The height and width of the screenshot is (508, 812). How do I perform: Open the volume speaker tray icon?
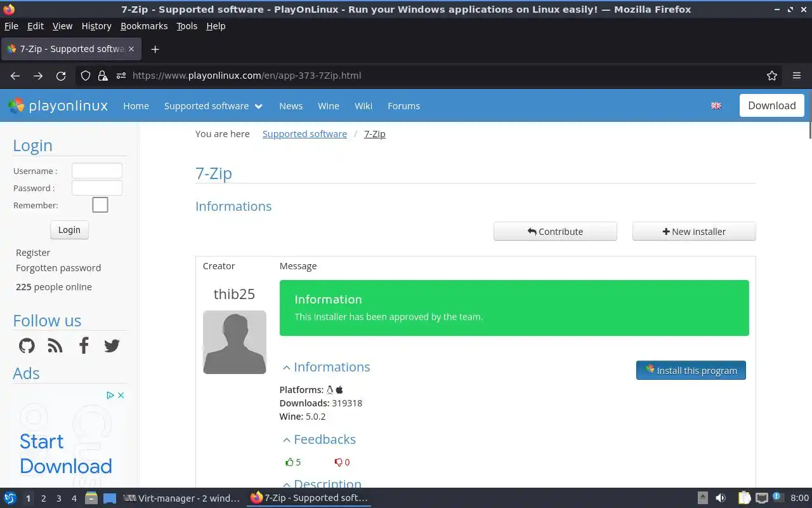[x=721, y=498]
